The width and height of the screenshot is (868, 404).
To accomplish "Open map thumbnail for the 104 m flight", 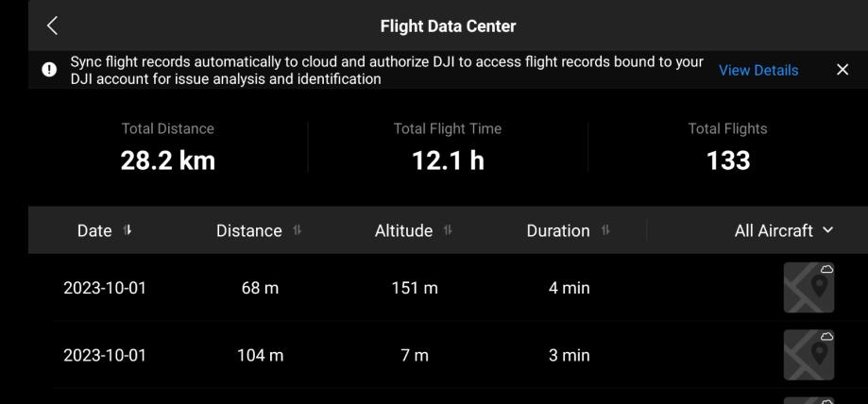I will pos(808,356).
